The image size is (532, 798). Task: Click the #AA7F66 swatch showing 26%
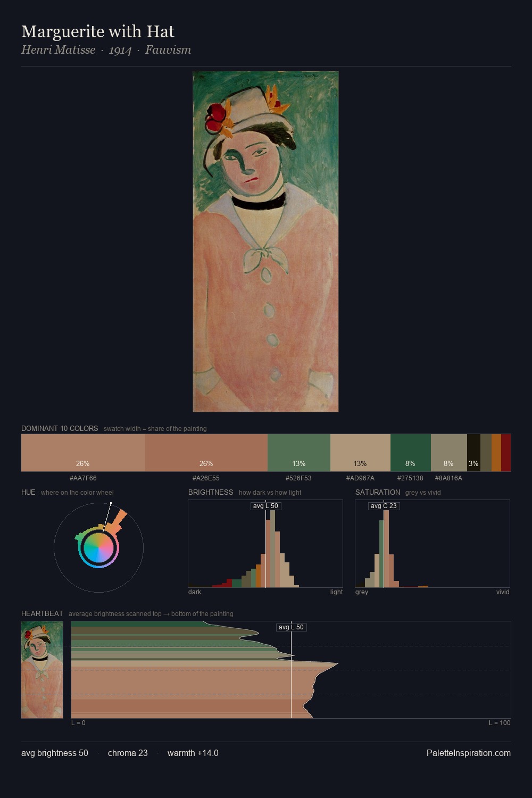click(83, 453)
